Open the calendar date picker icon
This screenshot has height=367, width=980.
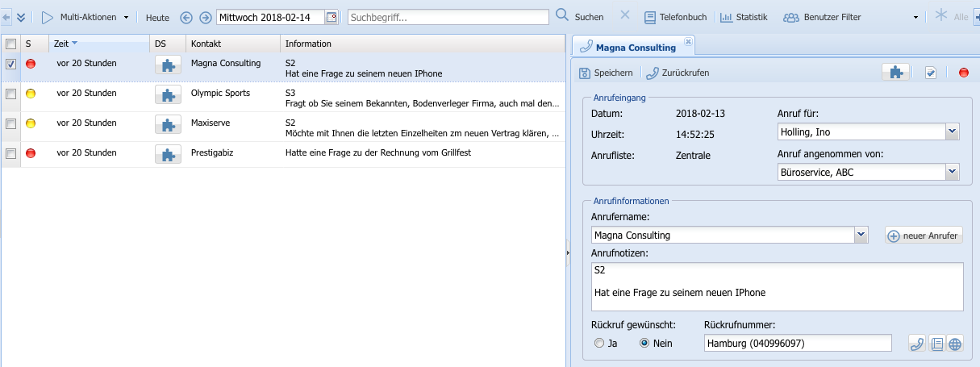[331, 18]
